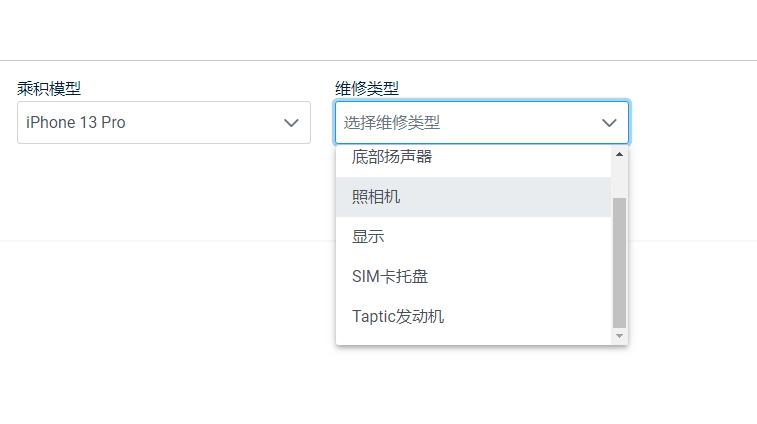The height and width of the screenshot is (424, 757).
Task: Collapse the list using the 维修类型 chevron arrow
Action: point(609,123)
